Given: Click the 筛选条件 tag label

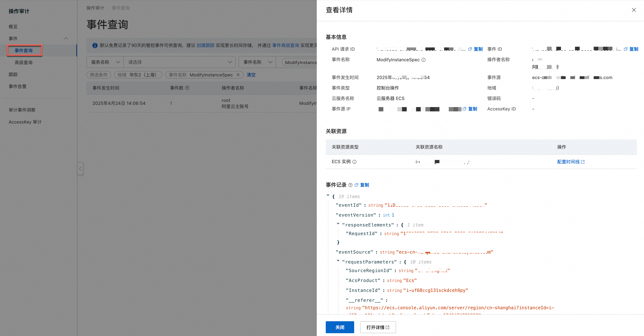Looking at the screenshot, I should 99,75.
